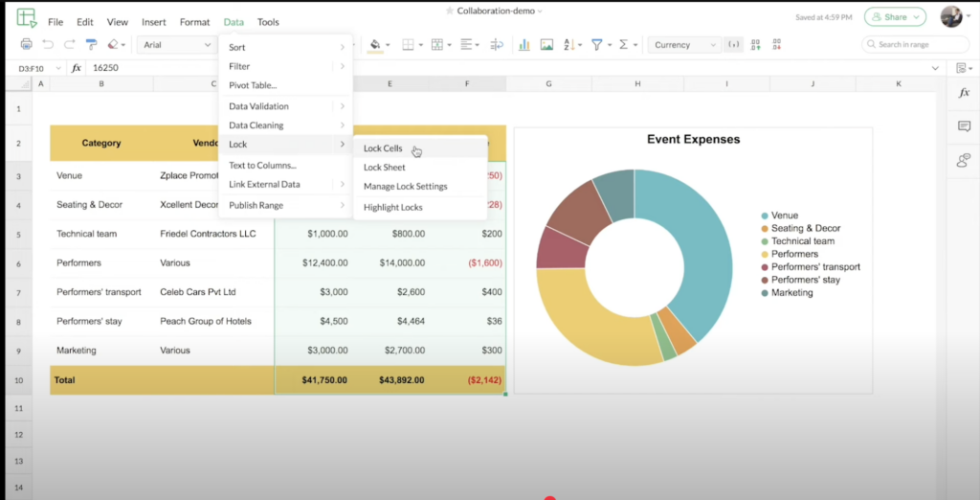This screenshot has height=500, width=980.
Task: Click the Zoho Sheet logo icon
Action: [x=27, y=17]
